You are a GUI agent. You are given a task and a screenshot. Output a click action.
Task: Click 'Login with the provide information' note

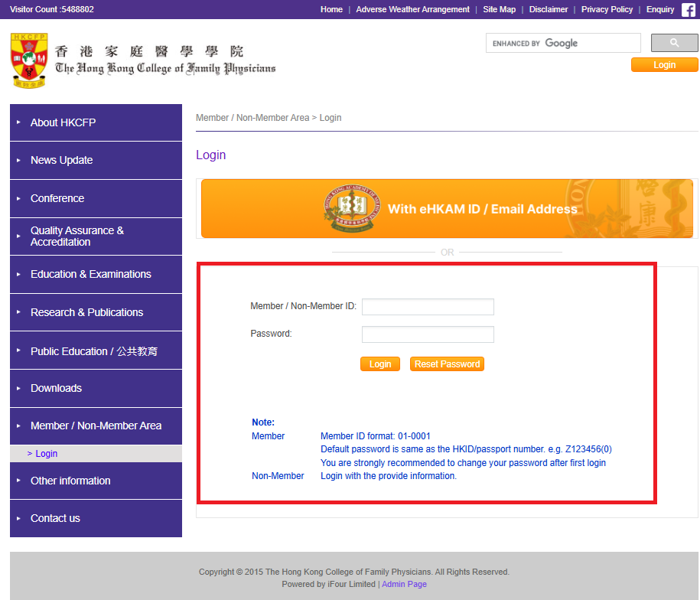click(389, 476)
